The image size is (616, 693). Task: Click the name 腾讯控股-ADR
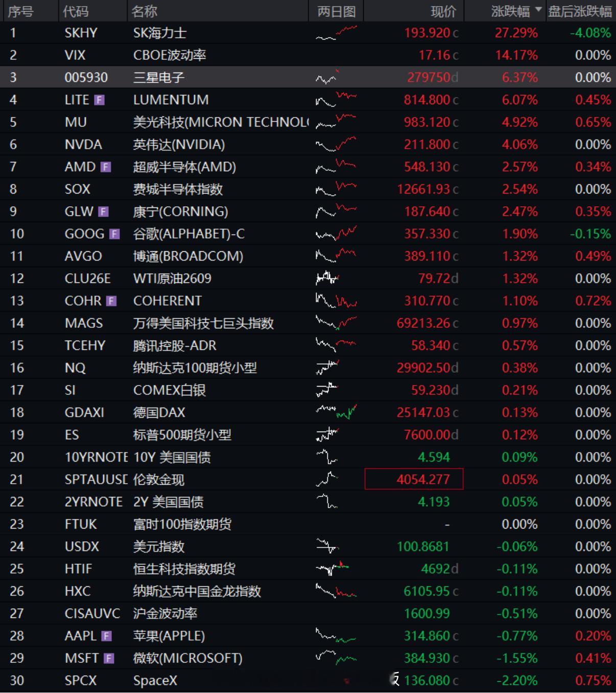pos(174,346)
